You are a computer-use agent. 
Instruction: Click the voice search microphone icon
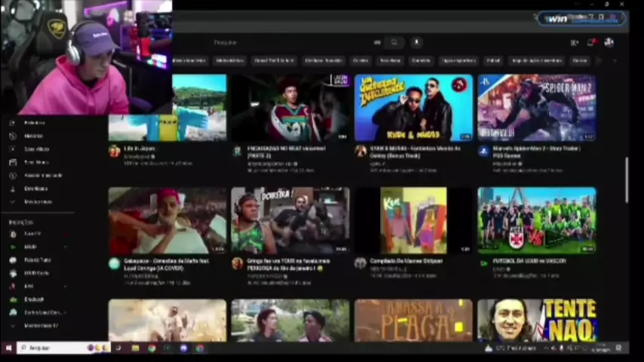point(416,43)
